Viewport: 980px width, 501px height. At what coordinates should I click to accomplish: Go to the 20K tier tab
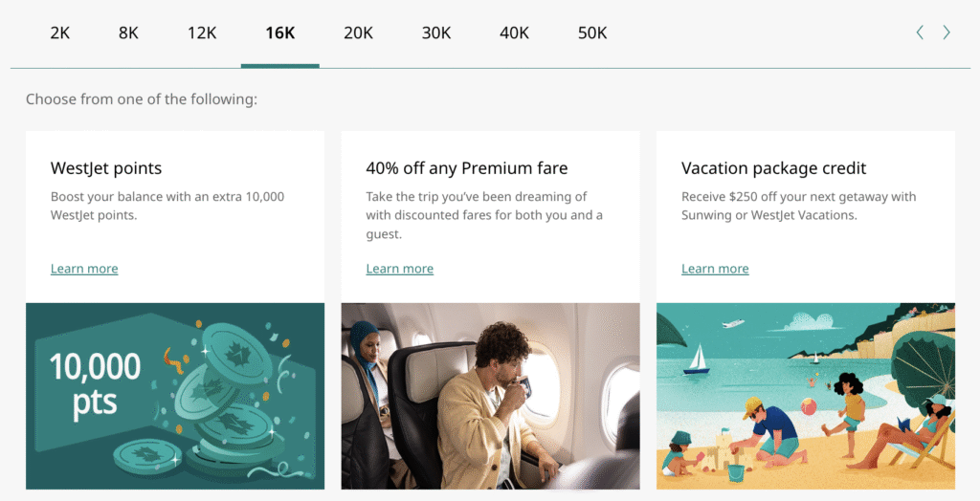358,33
